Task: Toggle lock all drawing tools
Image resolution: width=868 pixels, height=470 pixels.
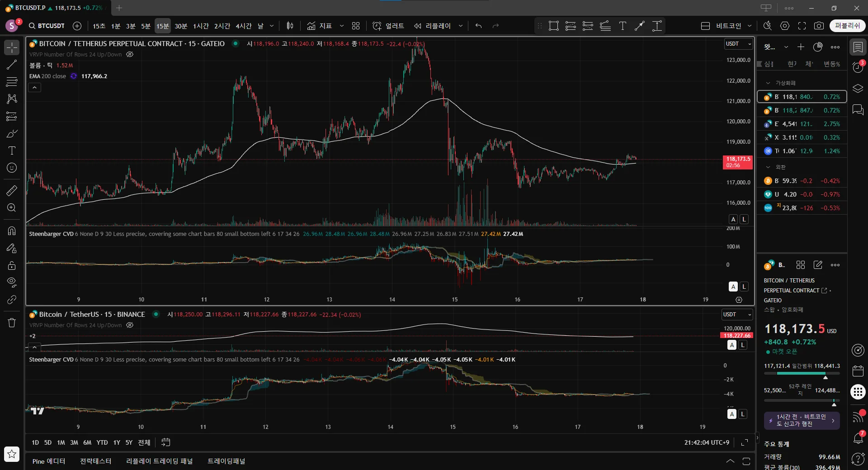Action: coord(12,265)
